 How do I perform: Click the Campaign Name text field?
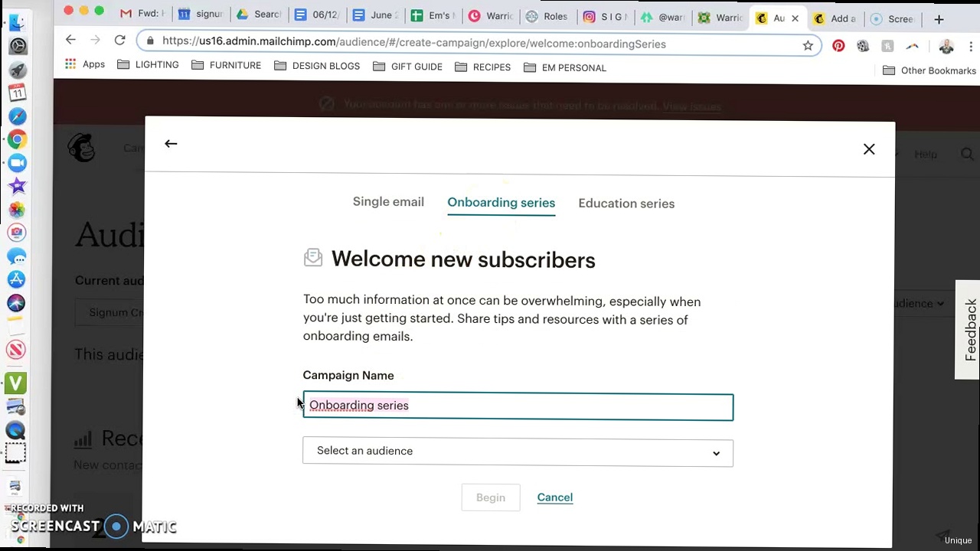518,406
